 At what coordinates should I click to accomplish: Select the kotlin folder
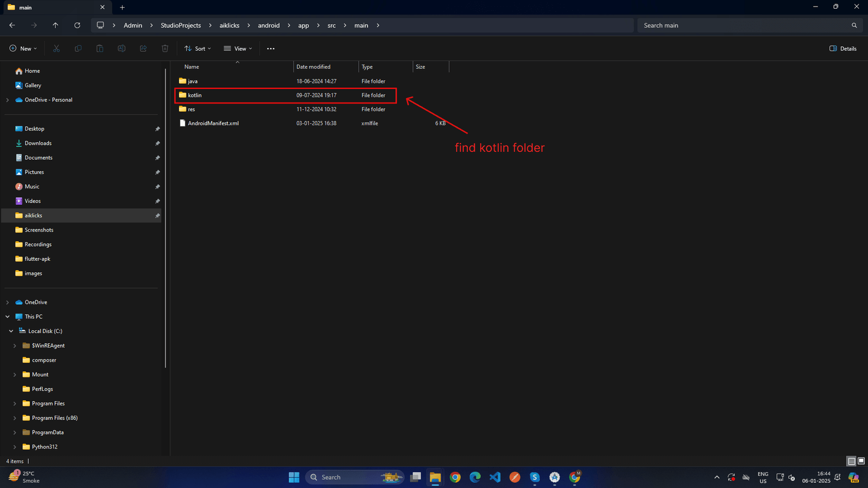[195, 95]
